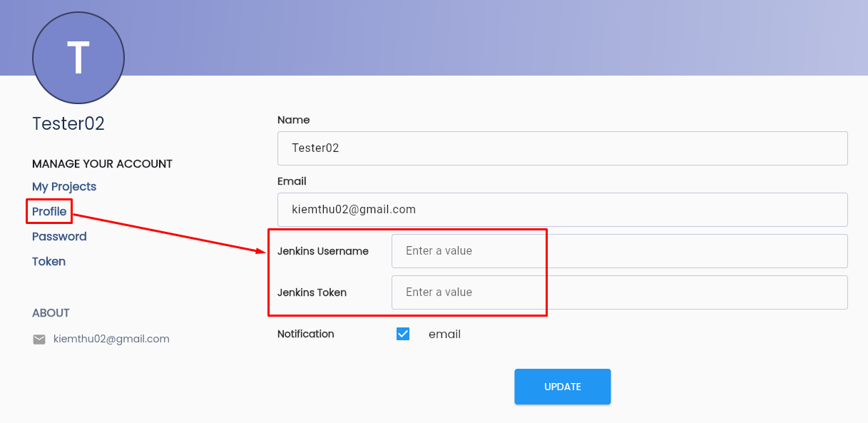Toggle the email notification checkbox
Viewport: 868px width, 423px height.
coord(403,334)
